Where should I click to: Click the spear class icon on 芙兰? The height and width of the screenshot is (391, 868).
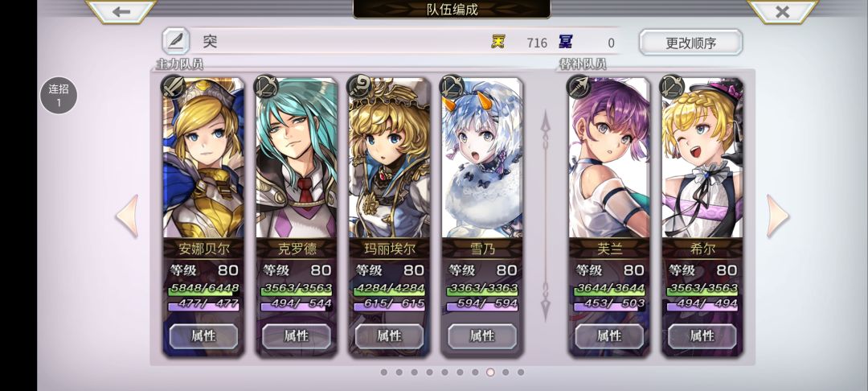tap(579, 87)
